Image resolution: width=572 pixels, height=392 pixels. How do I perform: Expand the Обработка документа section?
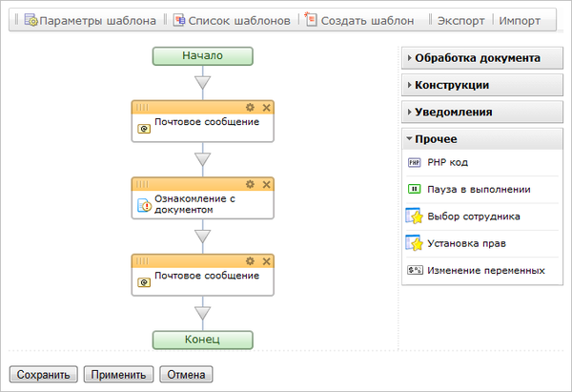point(477,58)
